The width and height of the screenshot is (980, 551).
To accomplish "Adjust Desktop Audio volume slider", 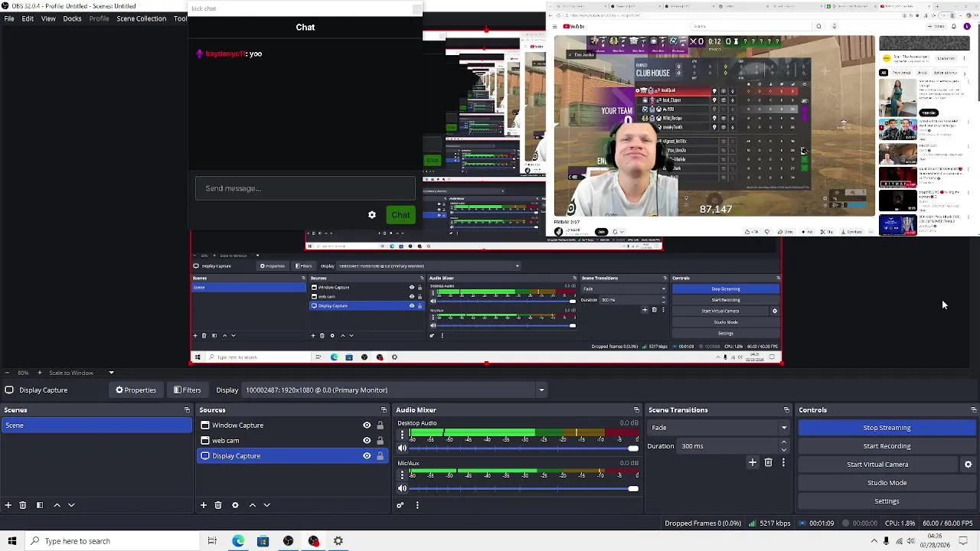I will [525, 448].
